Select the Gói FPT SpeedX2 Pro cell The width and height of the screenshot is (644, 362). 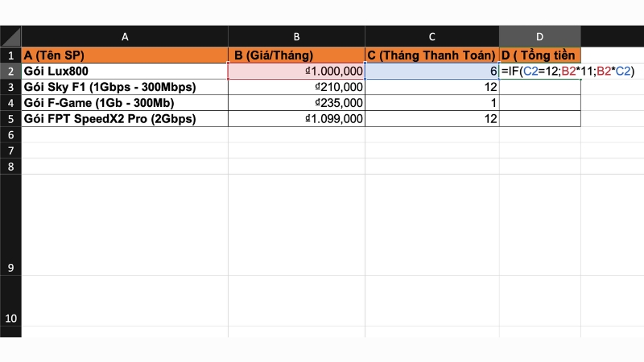pyautogui.click(x=125, y=119)
